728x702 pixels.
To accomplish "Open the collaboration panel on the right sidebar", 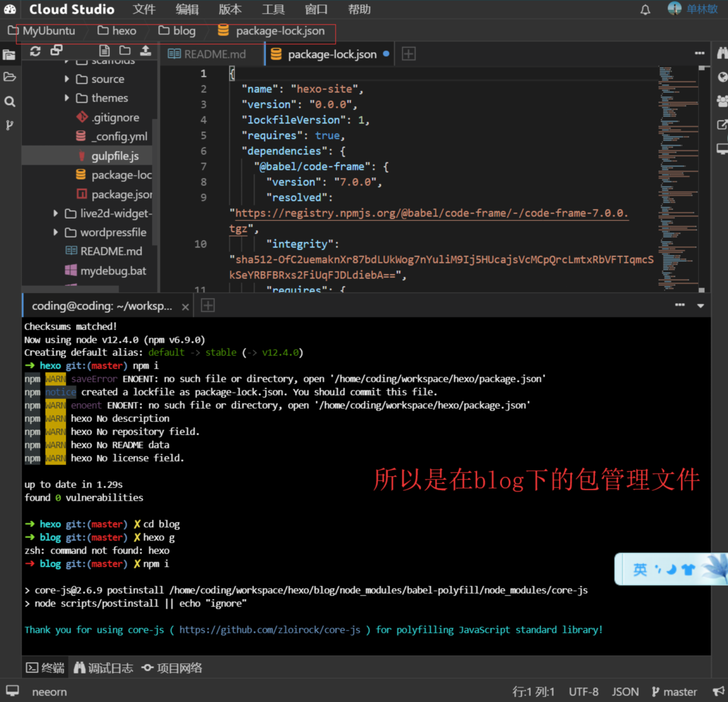I will point(722,101).
